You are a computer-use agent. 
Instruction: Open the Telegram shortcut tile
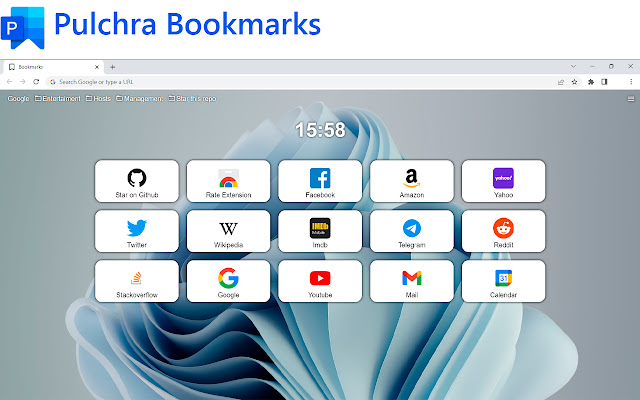pyautogui.click(x=411, y=231)
